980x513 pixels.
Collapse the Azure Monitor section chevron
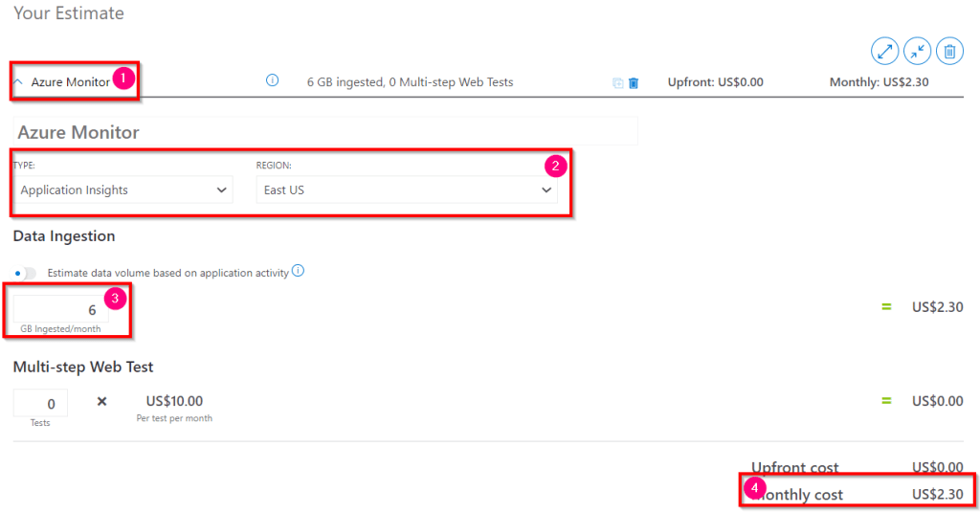coord(19,82)
